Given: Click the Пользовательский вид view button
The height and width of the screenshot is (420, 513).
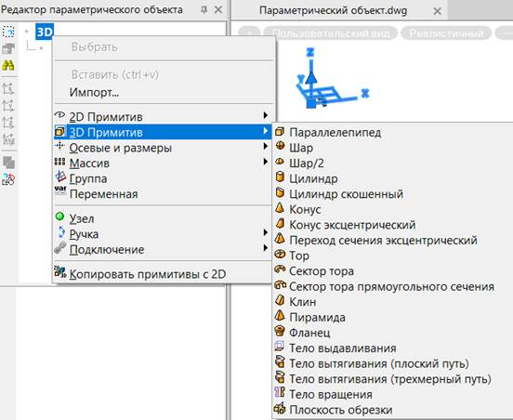Looking at the screenshot, I should 331,33.
